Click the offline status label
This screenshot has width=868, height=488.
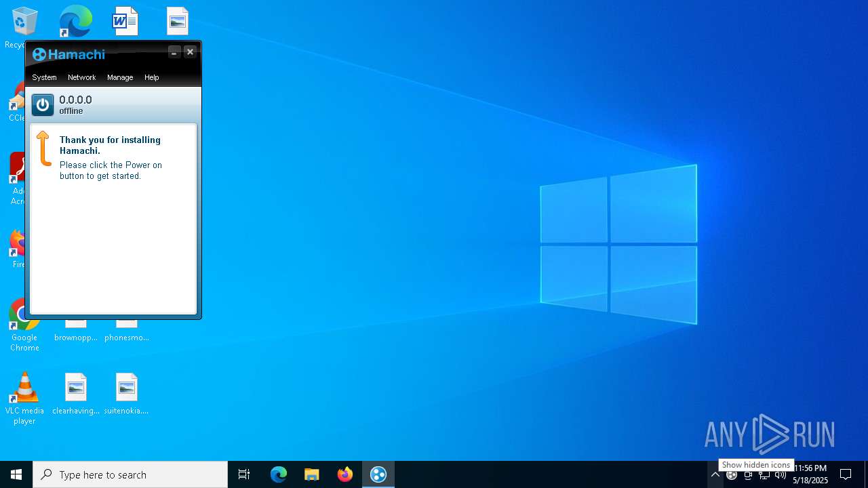71,111
